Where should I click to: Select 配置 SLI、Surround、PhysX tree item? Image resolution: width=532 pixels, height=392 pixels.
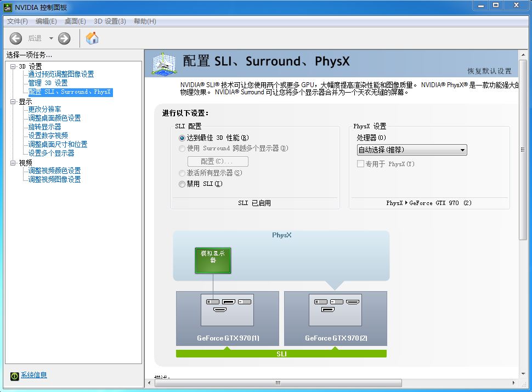70,92
